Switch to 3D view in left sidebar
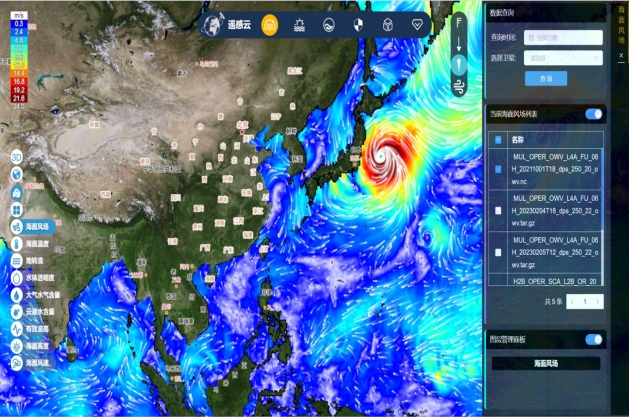Image resolution: width=629 pixels, height=417 pixels. click(16, 157)
